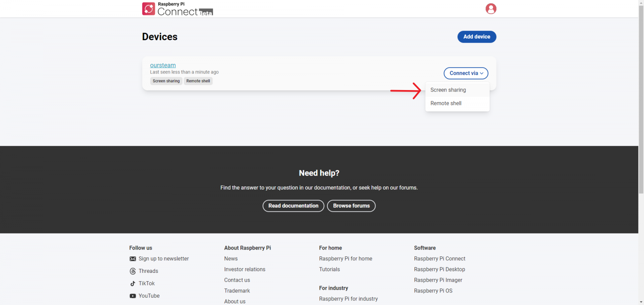Open the Raspberry Pi Desktop link
This screenshot has height=305, width=644.
[x=440, y=269]
